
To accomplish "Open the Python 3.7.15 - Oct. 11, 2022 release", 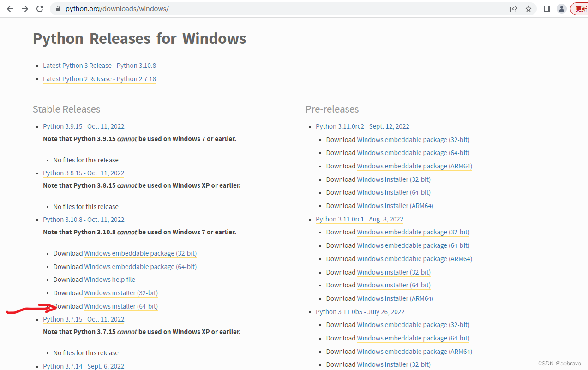I will (84, 319).
